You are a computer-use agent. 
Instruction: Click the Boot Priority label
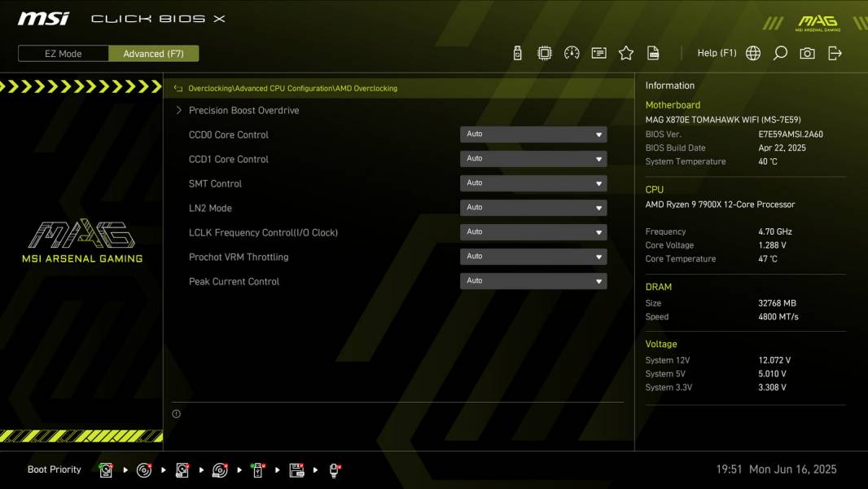[x=55, y=469]
